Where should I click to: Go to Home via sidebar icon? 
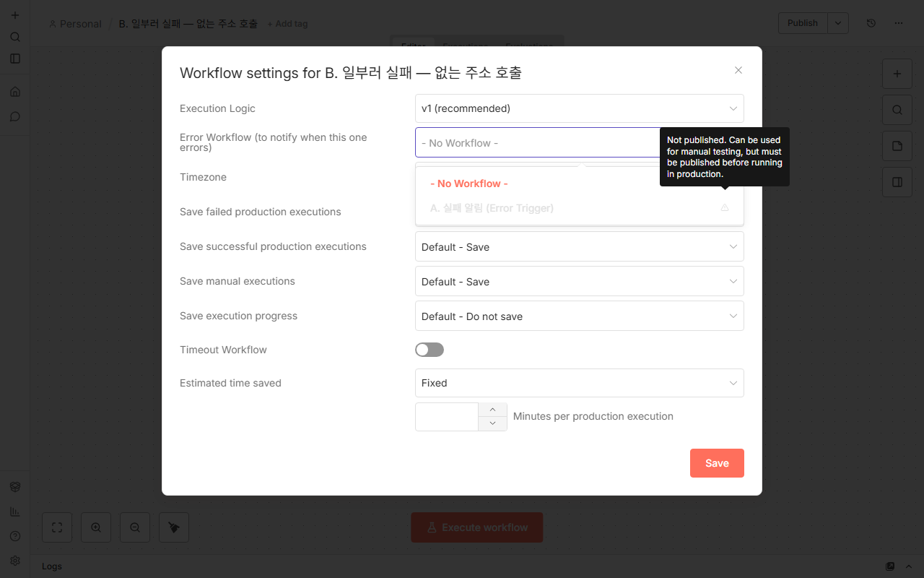(15, 92)
